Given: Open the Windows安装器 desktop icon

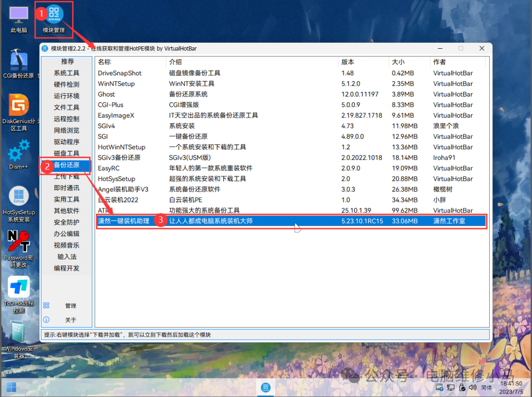Looking at the screenshot, I should click(19, 340).
